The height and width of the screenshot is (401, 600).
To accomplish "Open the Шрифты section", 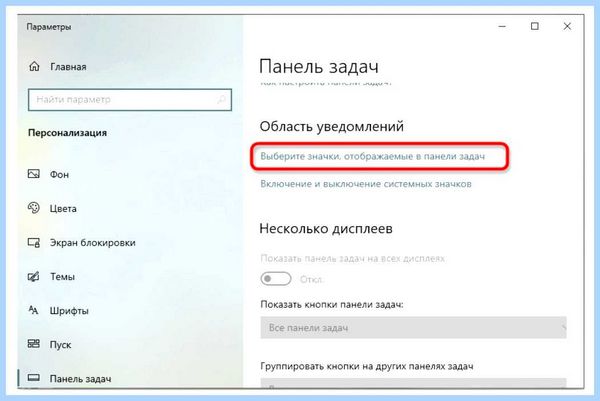I will [69, 311].
